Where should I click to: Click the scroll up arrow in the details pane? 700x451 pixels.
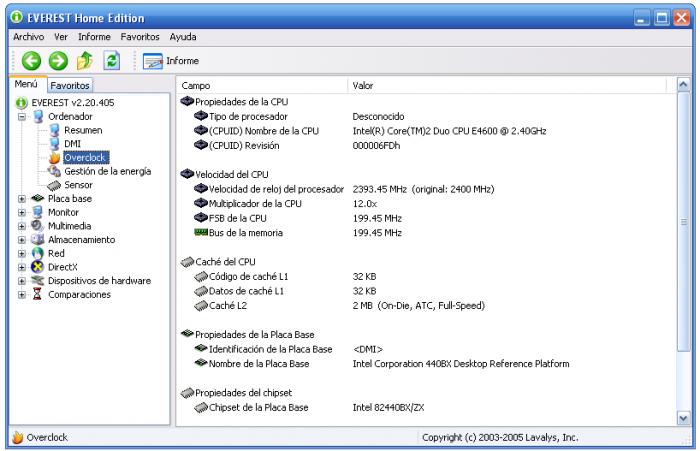tap(683, 84)
